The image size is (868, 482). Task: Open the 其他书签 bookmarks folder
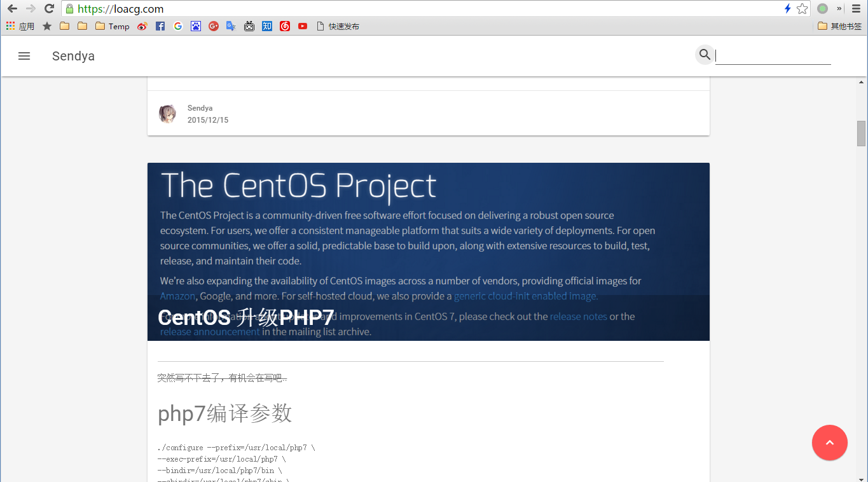coord(840,26)
